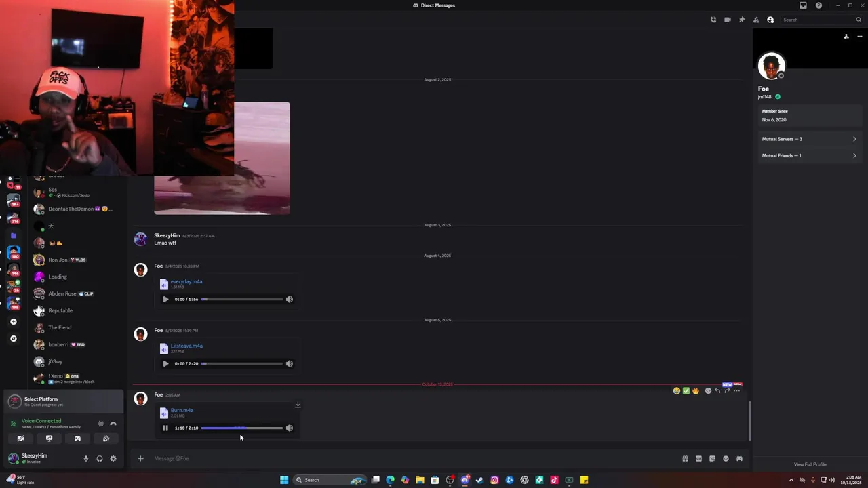Image resolution: width=868 pixels, height=488 pixels.
Task: Hide the user profile panel
Action: tap(770, 20)
